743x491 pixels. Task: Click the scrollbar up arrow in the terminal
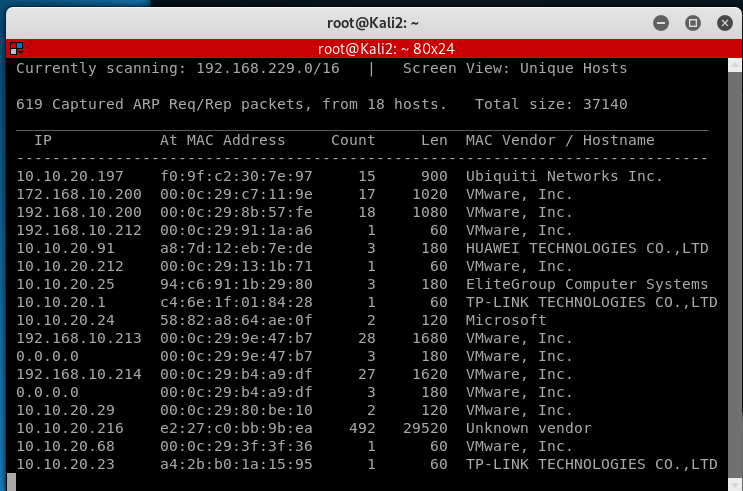(x=735, y=65)
